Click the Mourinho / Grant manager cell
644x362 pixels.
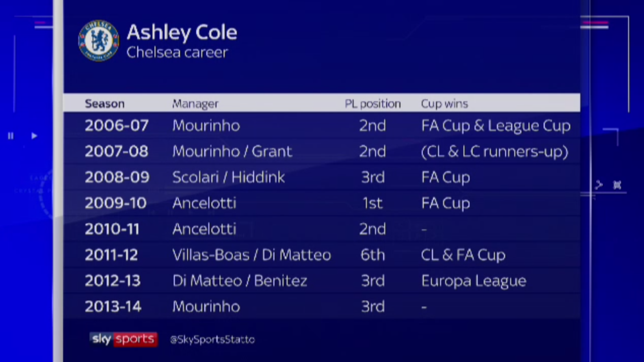click(x=232, y=151)
